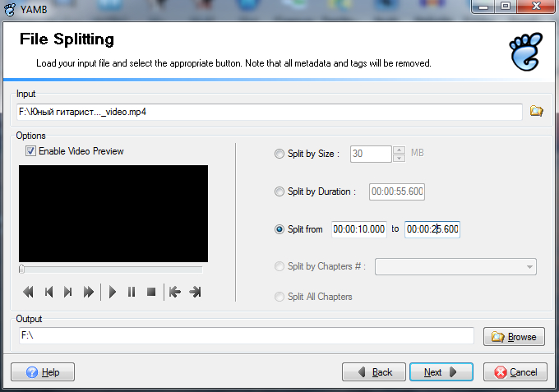Screen dimensions: 559x392
Task: Set split start point marker icon
Action: [174, 292]
